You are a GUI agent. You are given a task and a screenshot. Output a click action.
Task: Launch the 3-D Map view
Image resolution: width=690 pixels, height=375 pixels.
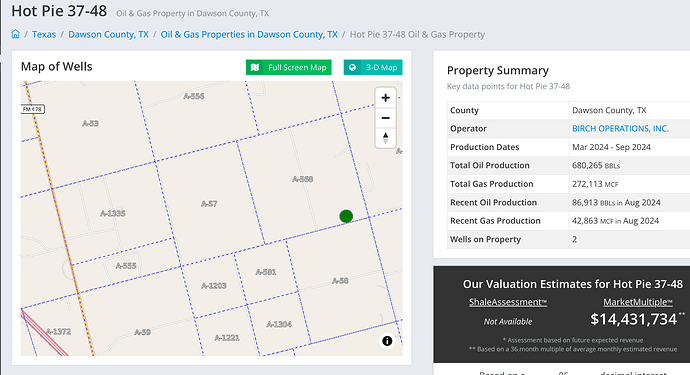[373, 67]
